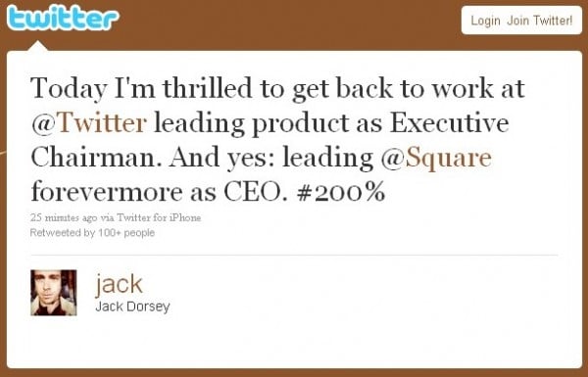Open the @Square mention in the tweet

tap(436, 158)
